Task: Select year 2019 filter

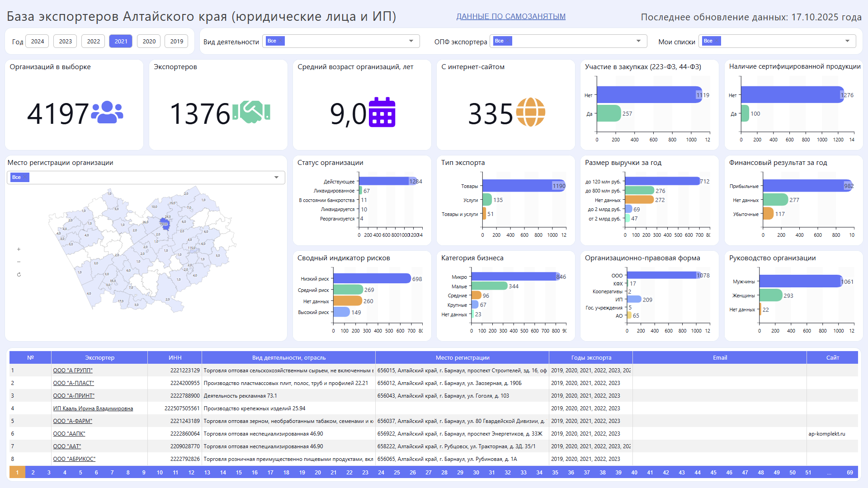Action: (176, 41)
